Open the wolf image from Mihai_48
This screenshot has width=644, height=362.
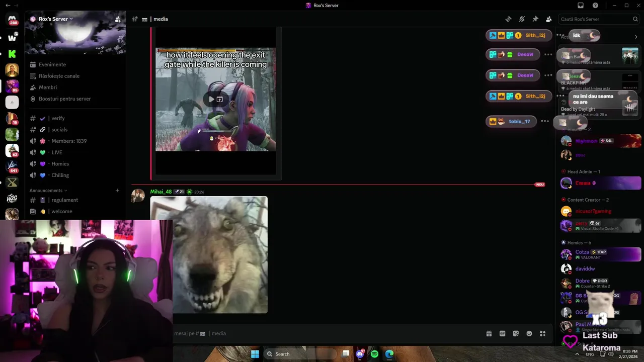point(209,254)
